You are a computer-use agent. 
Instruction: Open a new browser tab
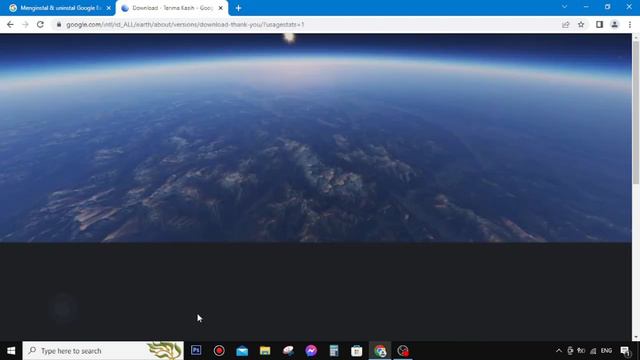tap(238, 8)
